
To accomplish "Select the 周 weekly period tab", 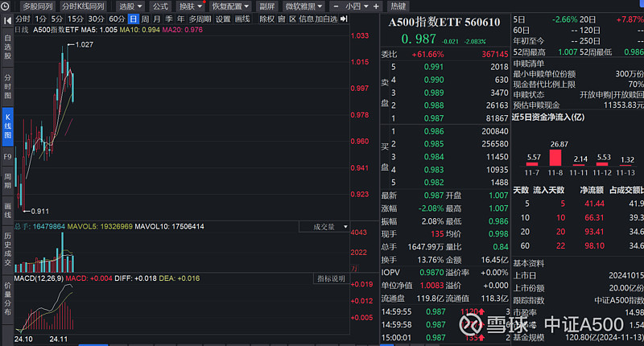I will (x=145, y=19).
